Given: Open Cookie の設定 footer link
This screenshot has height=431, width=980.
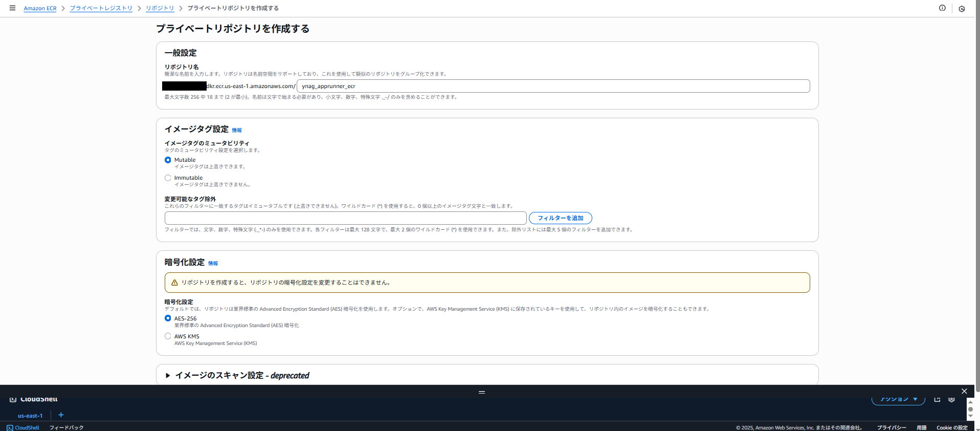Looking at the screenshot, I should [x=952, y=427].
